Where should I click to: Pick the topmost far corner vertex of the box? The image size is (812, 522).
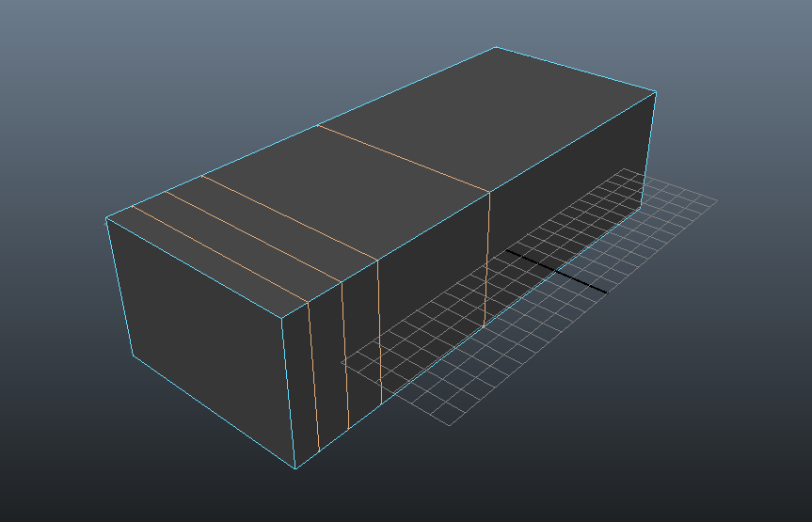[x=496, y=47]
